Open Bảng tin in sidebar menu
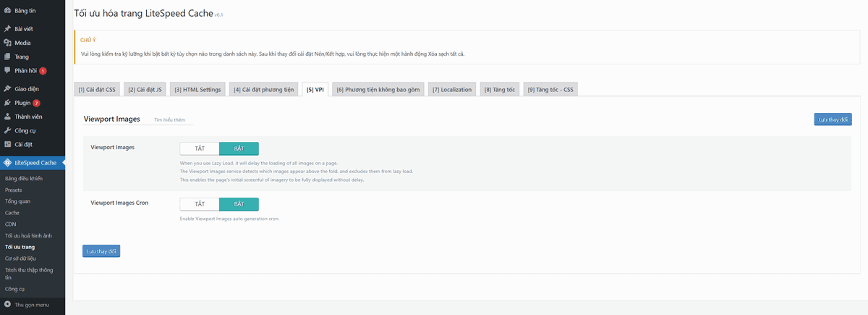868x315 pixels. tap(33, 10)
